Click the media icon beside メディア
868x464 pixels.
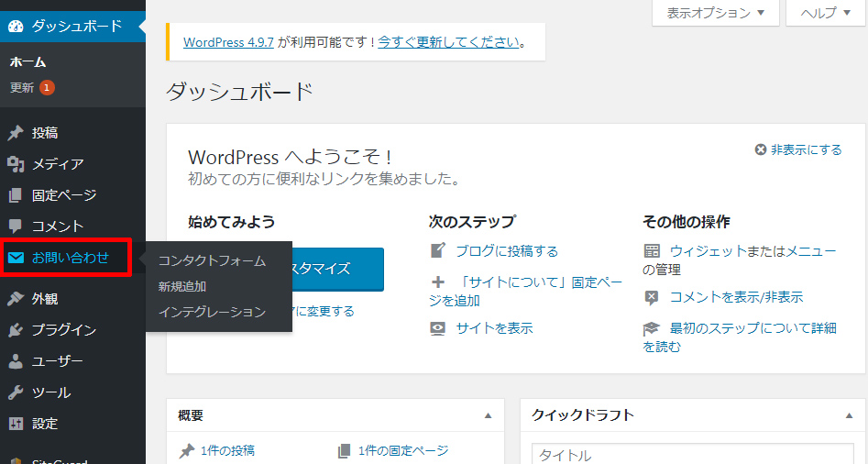click(x=16, y=164)
